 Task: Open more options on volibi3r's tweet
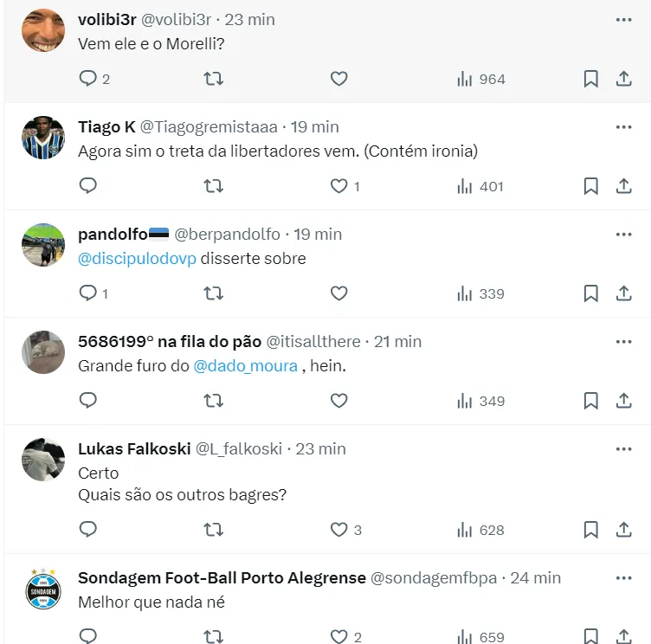click(623, 20)
